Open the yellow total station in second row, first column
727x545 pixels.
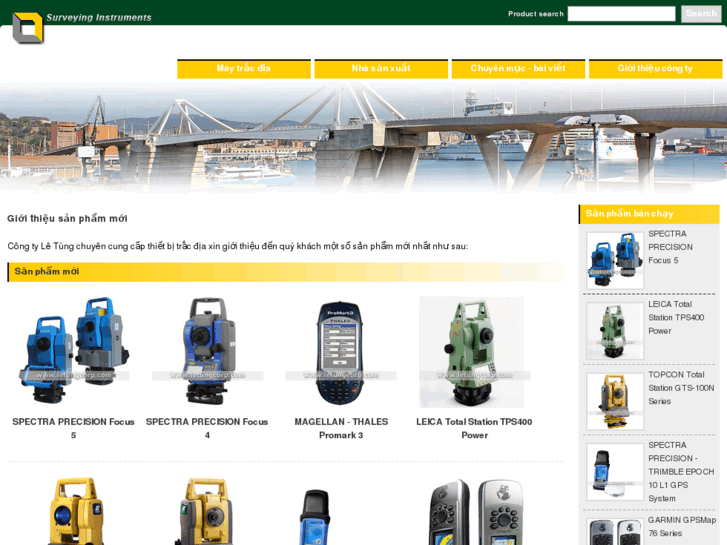point(76,511)
